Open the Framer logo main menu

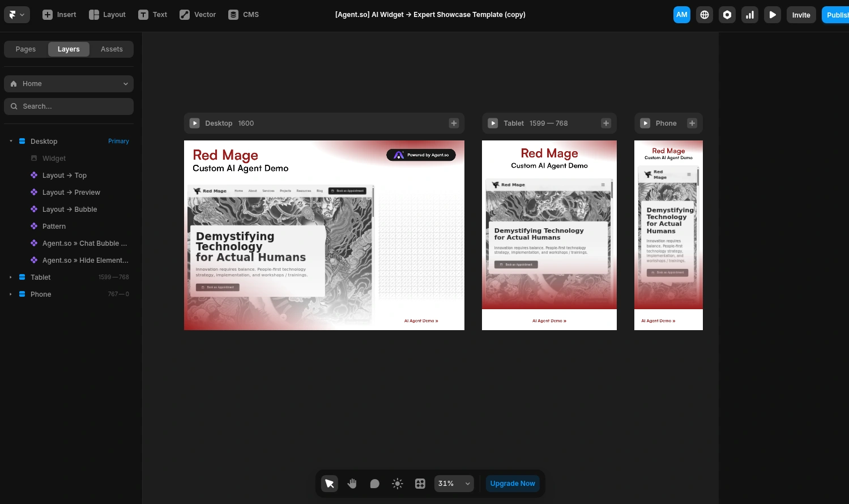tap(17, 15)
